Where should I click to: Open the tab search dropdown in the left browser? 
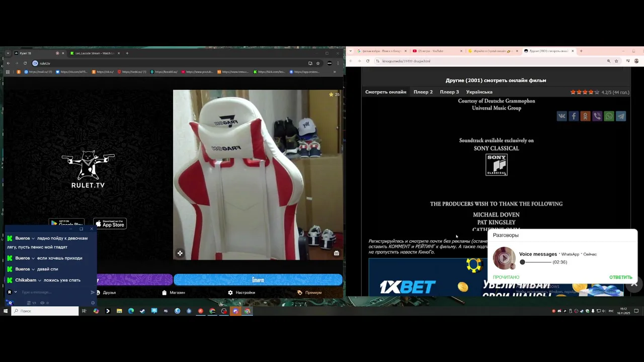pos(8,53)
